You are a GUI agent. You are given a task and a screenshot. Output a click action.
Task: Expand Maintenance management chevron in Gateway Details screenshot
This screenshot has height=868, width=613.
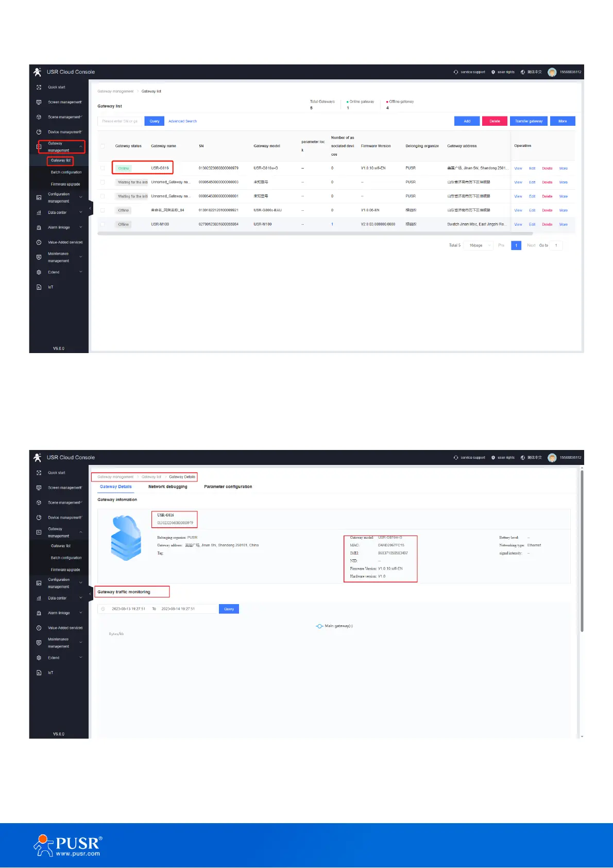click(x=80, y=643)
